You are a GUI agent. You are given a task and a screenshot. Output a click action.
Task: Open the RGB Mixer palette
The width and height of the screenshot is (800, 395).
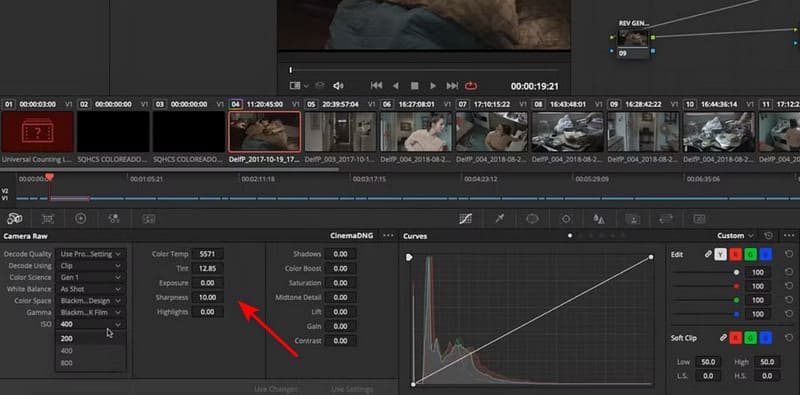(114, 219)
